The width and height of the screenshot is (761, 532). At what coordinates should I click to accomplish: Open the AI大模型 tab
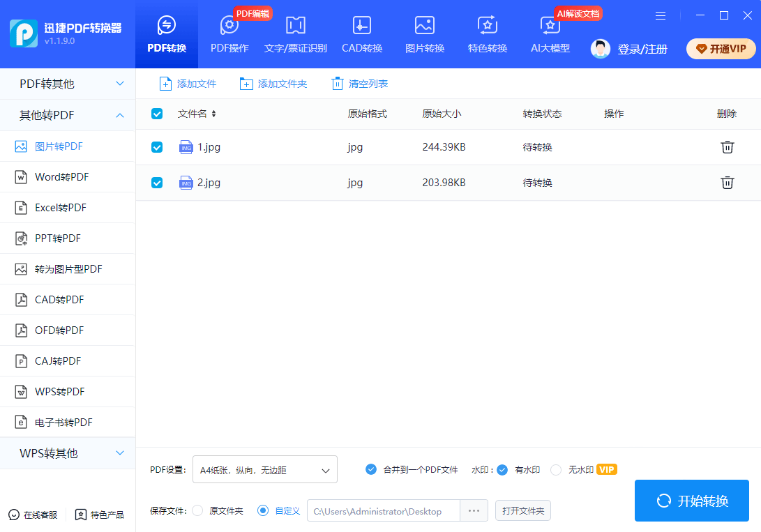pos(550,34)
